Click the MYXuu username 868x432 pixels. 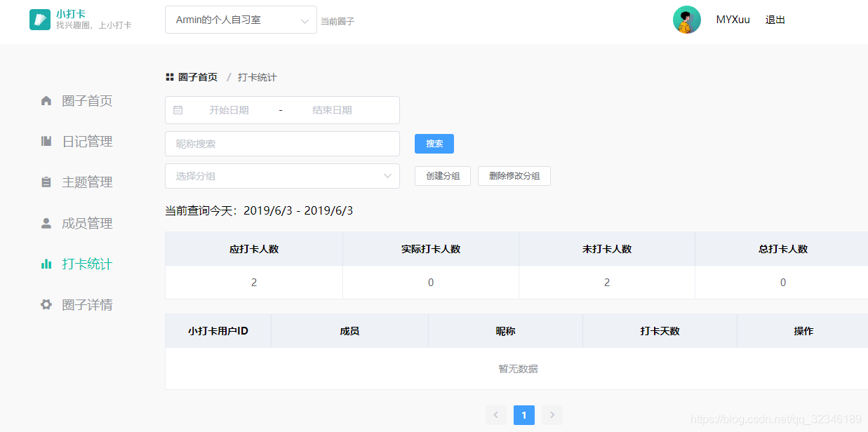(x=733, y=20)
